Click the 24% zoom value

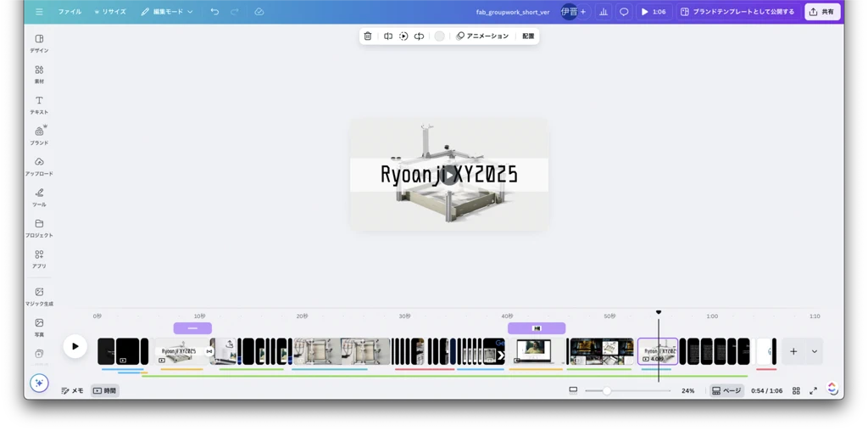click(688, 390)
